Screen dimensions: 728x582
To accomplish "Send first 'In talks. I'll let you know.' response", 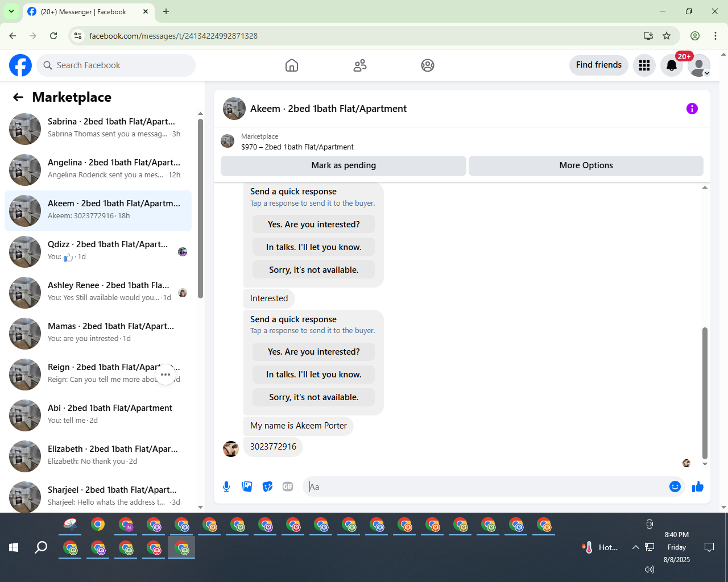I will point(314,247).
